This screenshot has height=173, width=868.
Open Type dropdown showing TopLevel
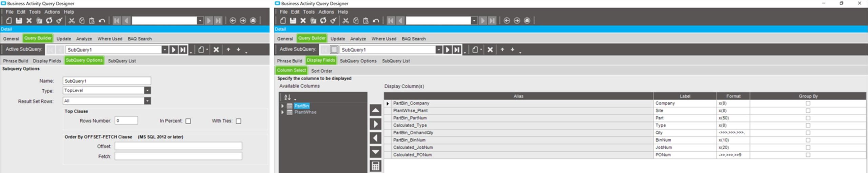tap(147, 90)
